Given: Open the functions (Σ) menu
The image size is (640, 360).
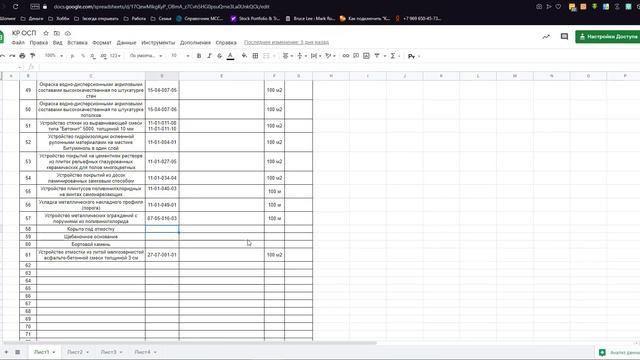Looking at the screenshot, I should coord(394,56).
